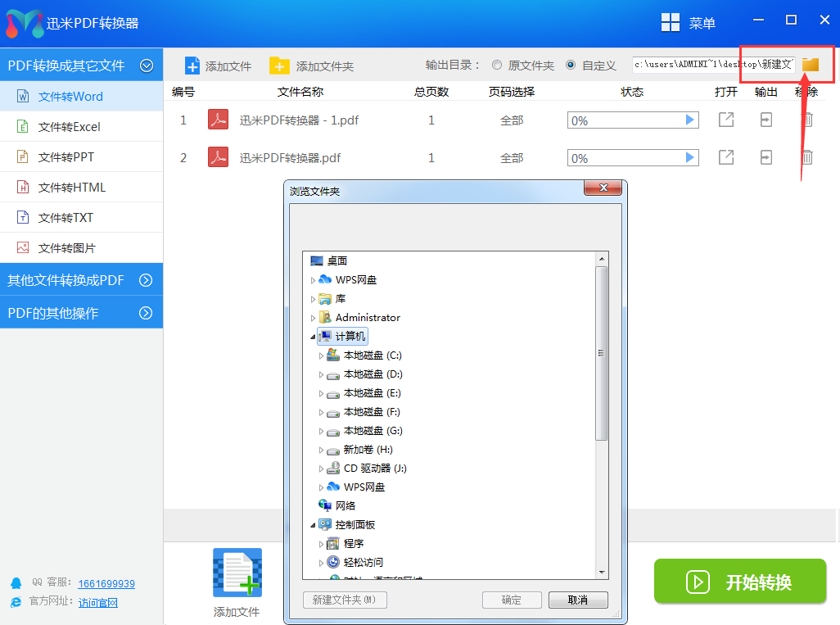The image size is (840, 625).
Task: Click the output directory path field
Action: (x=712, y=65)
